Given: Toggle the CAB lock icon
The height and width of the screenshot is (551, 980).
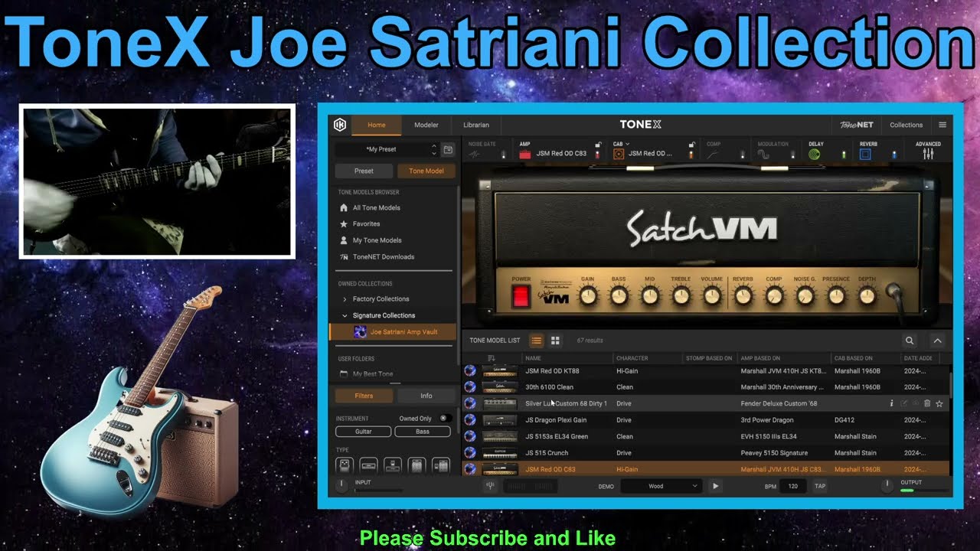Looking at the screenshot, I should coord(691,144).
